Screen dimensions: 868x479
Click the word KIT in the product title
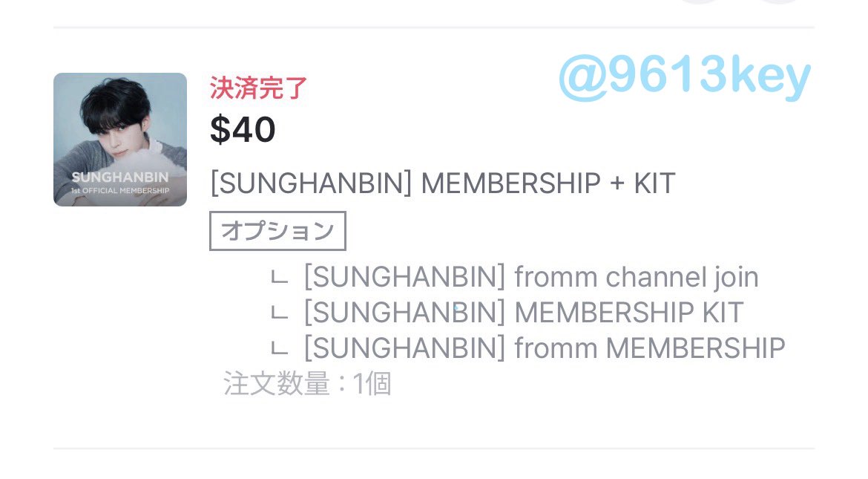[x=654, y=183]
